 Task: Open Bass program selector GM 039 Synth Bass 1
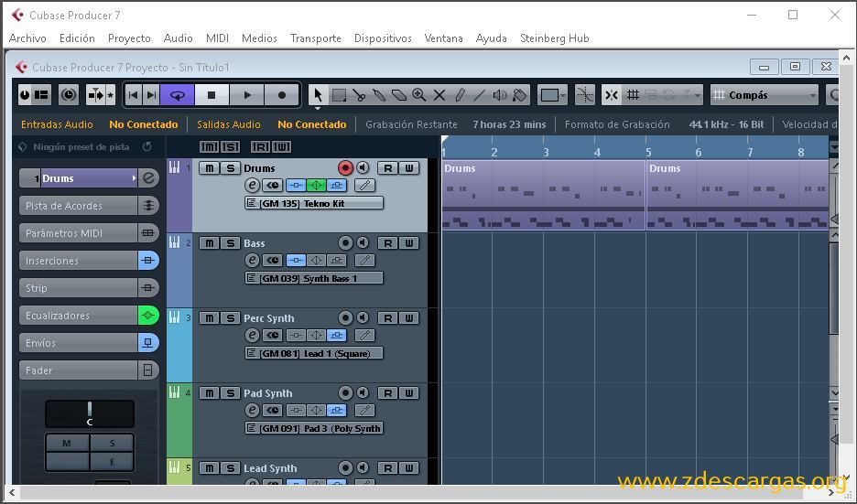pos(314,278)
